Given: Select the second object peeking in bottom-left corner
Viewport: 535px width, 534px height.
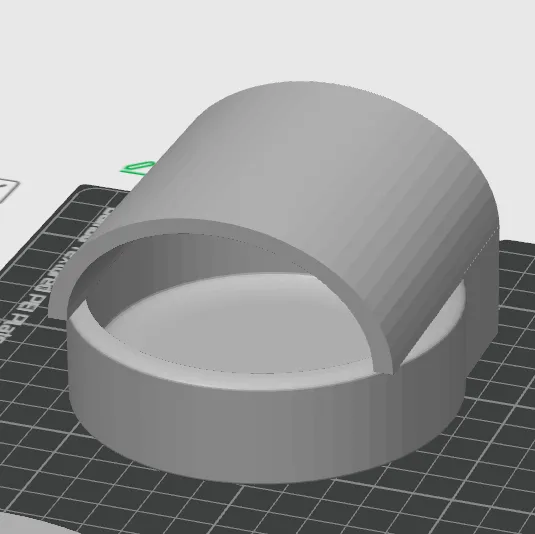Looking at the screenshot, I should pos(17,525).
